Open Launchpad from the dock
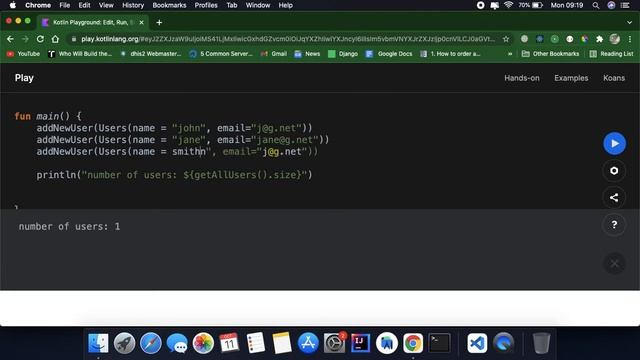This screenshot has height=360, width=640. [x=124, y=343]
